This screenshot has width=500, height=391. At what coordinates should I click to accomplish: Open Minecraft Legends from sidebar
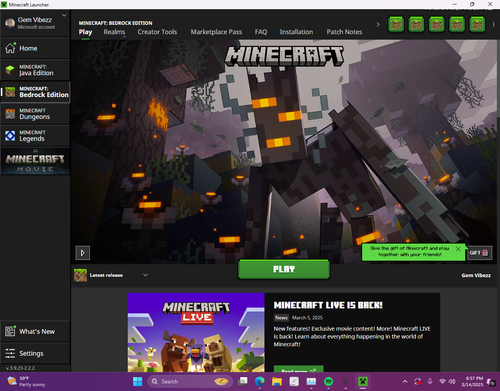click(x=35, y=136)
